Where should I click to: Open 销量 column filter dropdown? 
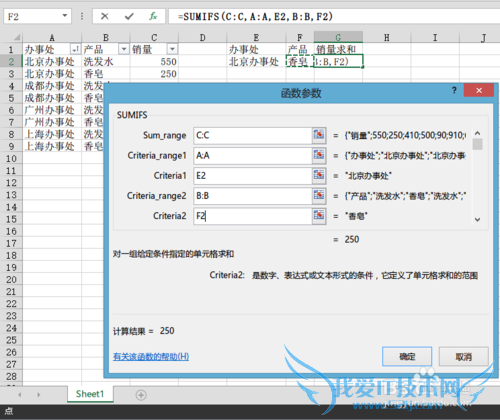tap(172, 49)
